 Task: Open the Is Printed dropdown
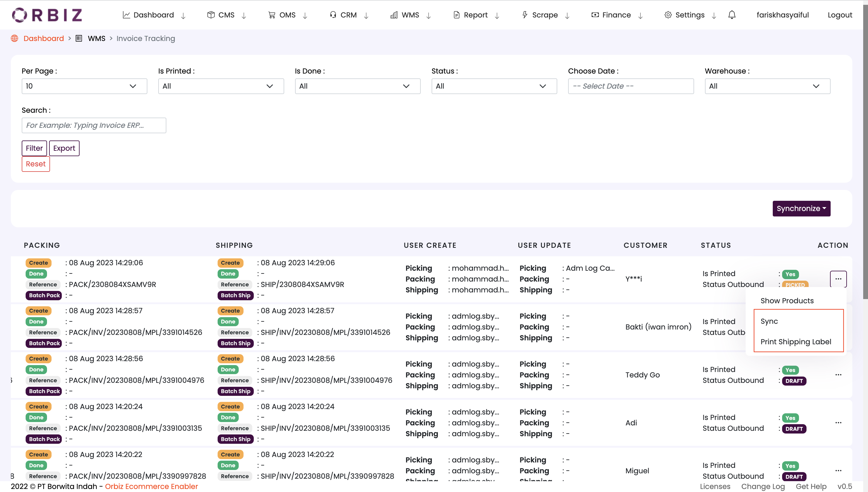221,86
